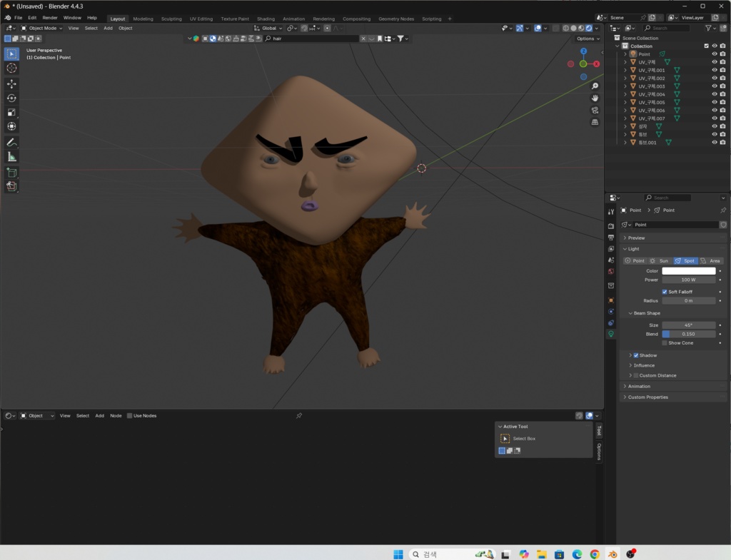Check the Show Cone option
The image size is (731, 560).
665,343
